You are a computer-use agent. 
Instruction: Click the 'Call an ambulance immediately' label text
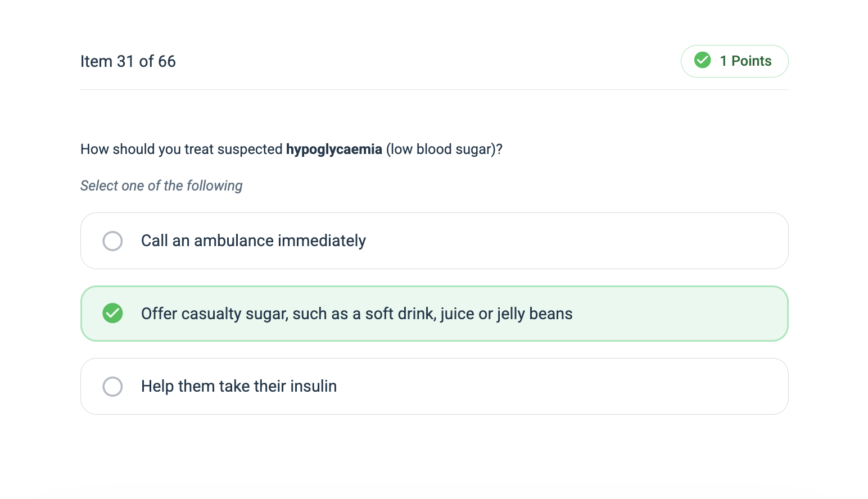point(253,241)
